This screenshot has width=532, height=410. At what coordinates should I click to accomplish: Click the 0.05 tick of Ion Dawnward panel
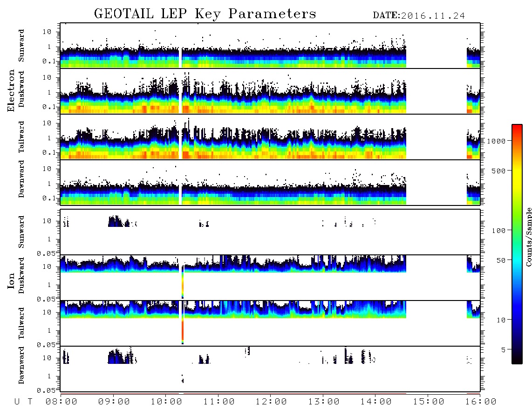coord(46,390)
